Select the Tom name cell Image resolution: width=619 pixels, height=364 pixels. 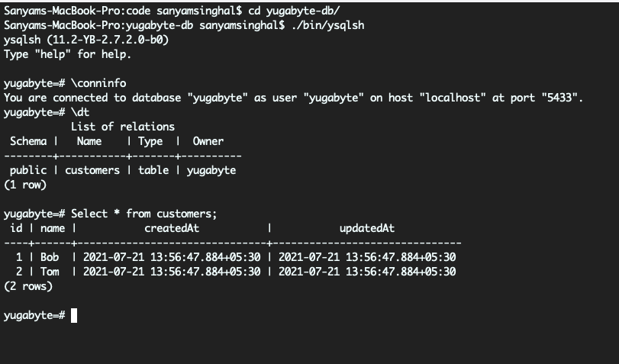pos(50,272)
